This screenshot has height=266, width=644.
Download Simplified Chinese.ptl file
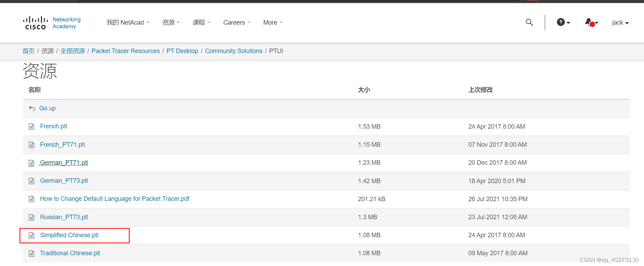pyautogui.click(x=69, y=235)
